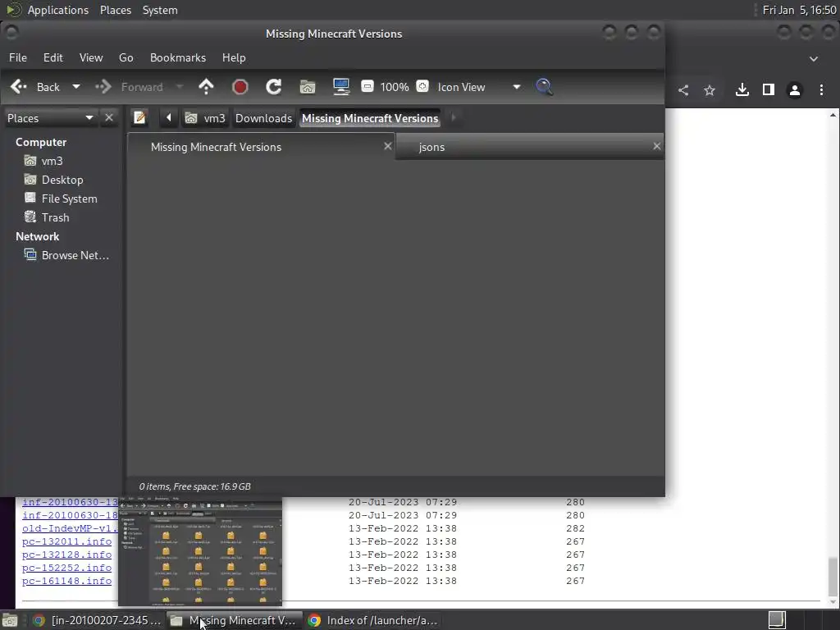
Task: Zoom out with the minus icon
Action: [x=367, y=86]
